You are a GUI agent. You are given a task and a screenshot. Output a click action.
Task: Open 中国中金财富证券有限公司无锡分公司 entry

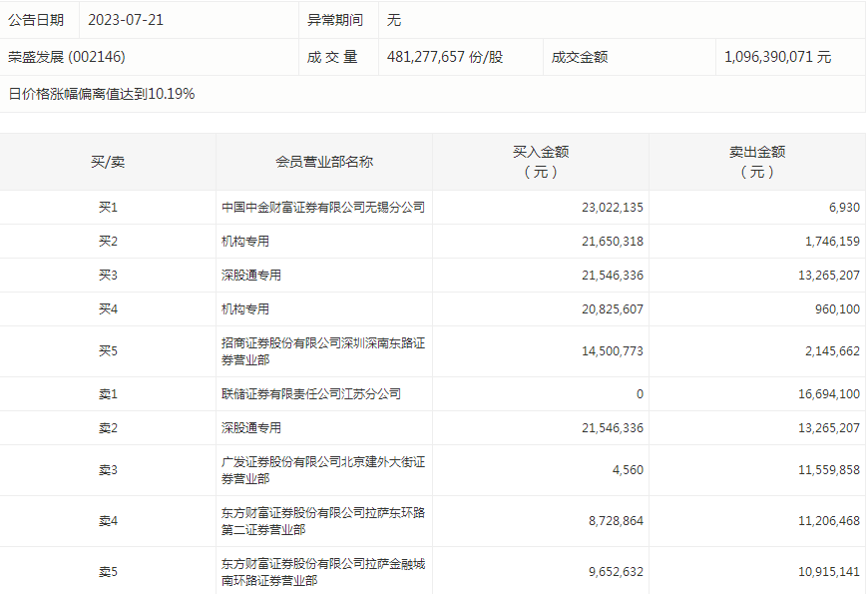pos(322,207)
